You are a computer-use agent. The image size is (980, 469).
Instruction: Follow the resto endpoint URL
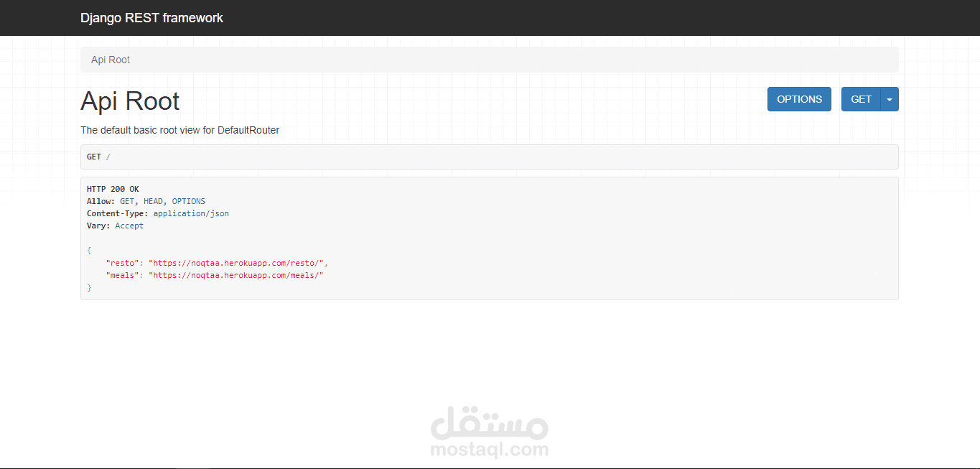(237, 262)
